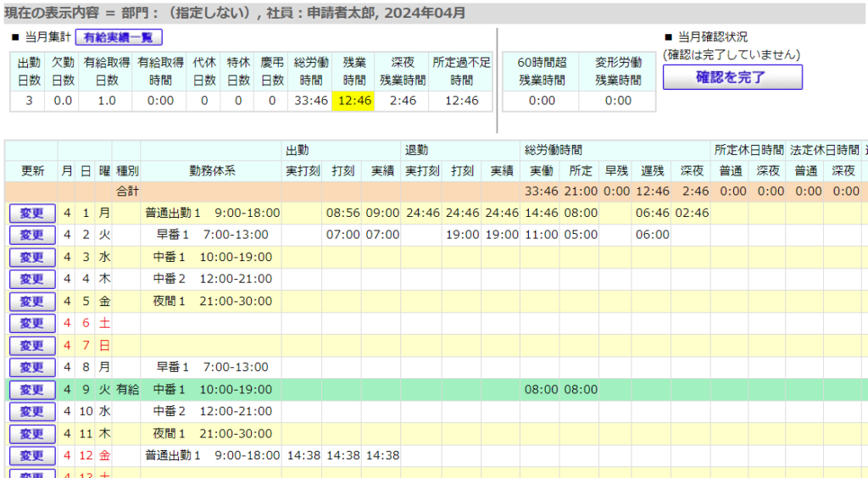868x478 pixels.
Task: Click 有給実績一覧 button
Action: (118, 37)
